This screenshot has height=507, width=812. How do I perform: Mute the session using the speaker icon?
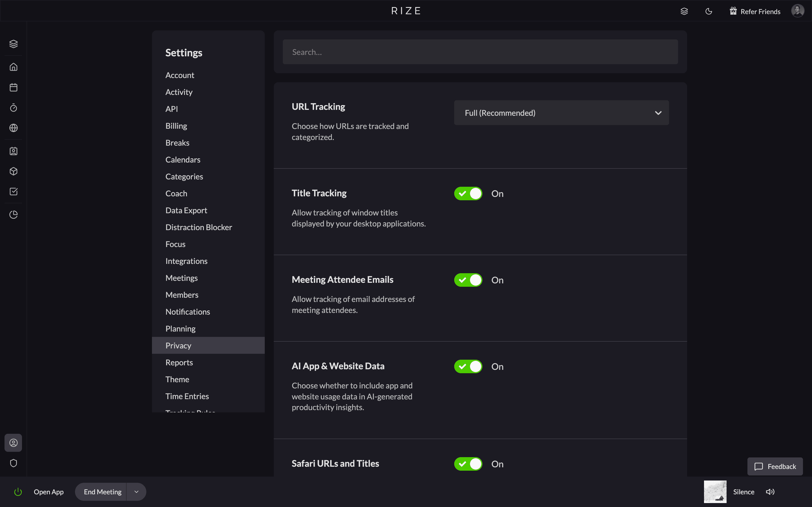click(770, 492)
